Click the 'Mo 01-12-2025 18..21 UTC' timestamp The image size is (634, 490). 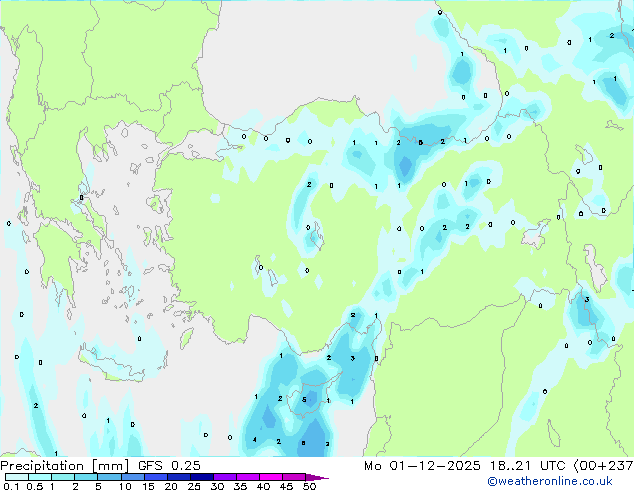(x=465, y=466)
